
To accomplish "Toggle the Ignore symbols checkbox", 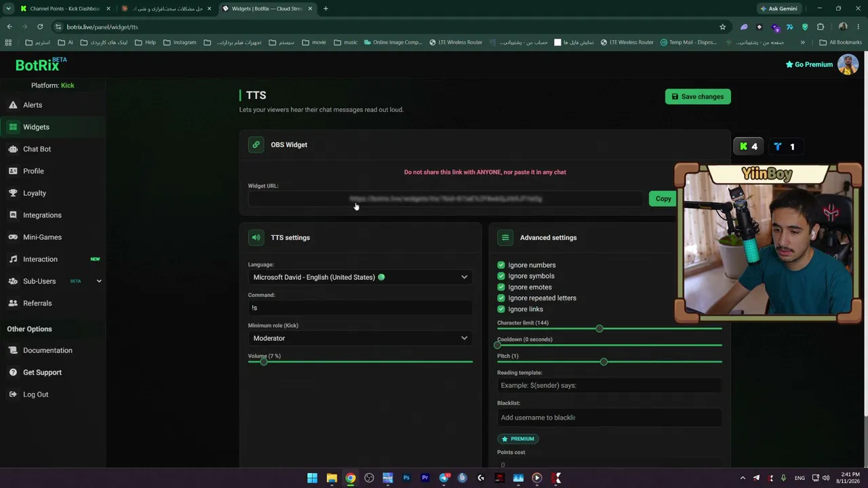I will click(501, 276).
